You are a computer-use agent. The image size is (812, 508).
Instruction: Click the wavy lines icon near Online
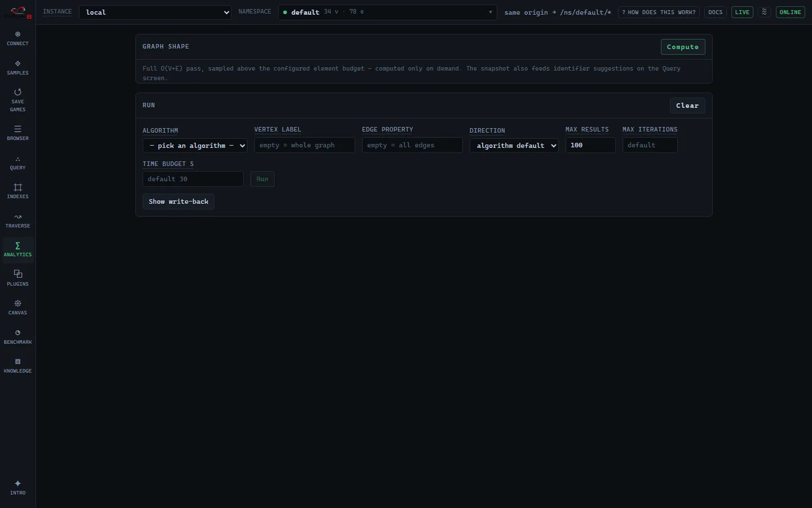[x=765, y=12]
